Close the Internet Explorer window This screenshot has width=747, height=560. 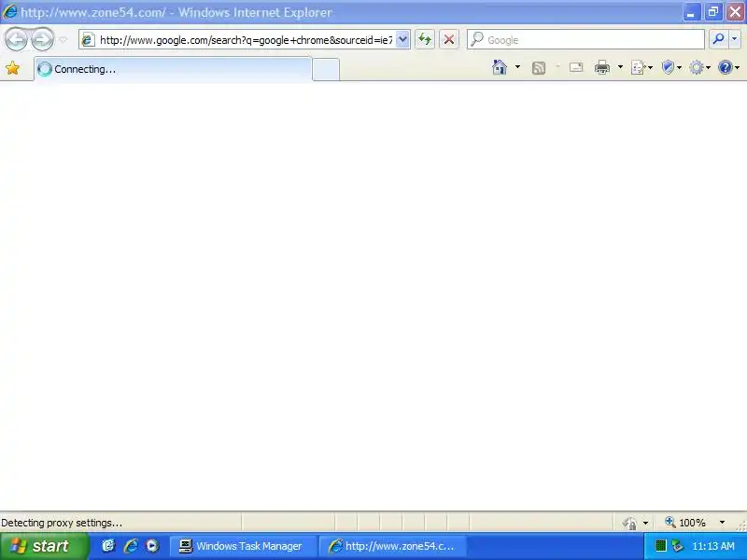735,12
